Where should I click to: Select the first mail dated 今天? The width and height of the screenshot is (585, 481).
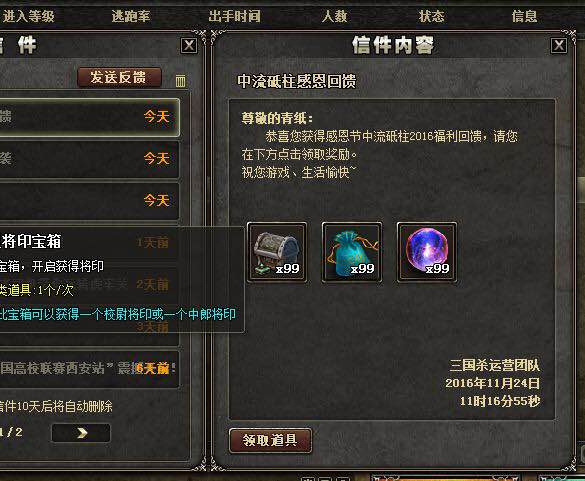coord(89,117)
